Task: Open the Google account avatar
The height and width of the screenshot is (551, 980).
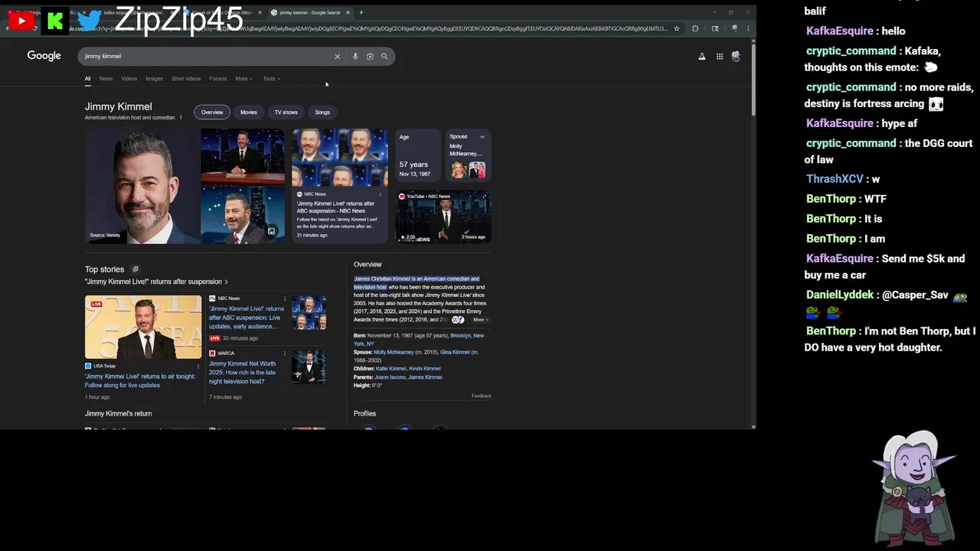Action: 737,56
